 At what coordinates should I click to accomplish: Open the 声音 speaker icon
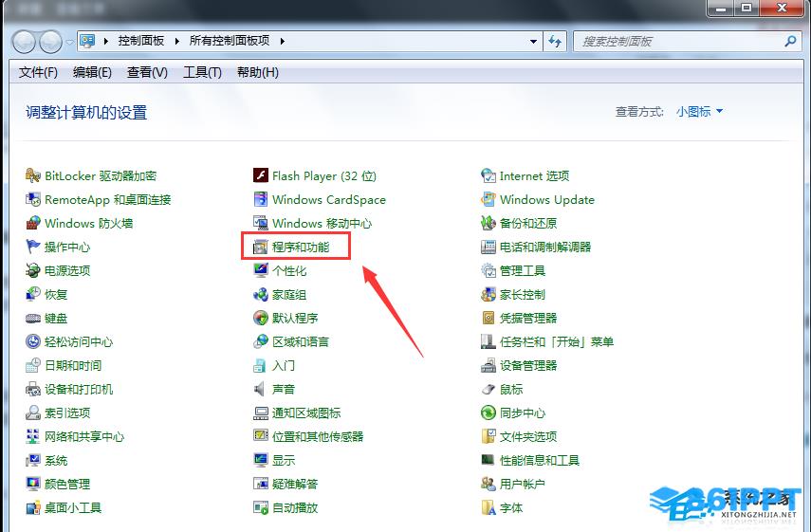point(261,389)
